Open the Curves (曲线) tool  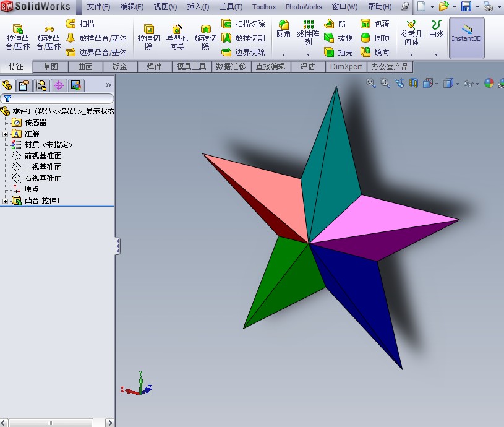pyautogui.click(x=436, y=29)
